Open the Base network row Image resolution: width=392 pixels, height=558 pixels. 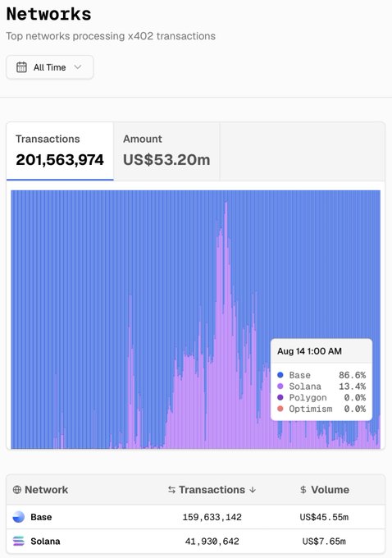coord(196,517)
